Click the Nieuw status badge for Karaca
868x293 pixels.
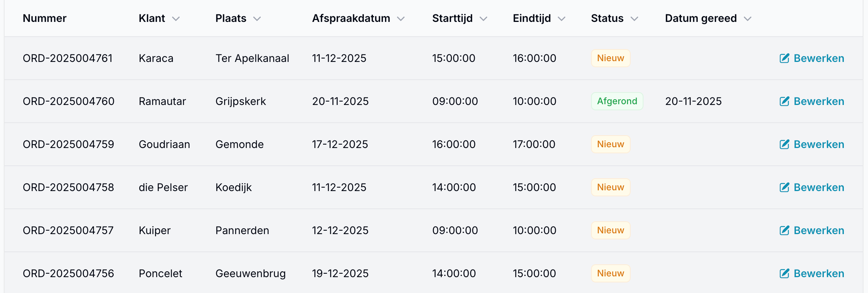pyautogui.click(x=610, y=58)
